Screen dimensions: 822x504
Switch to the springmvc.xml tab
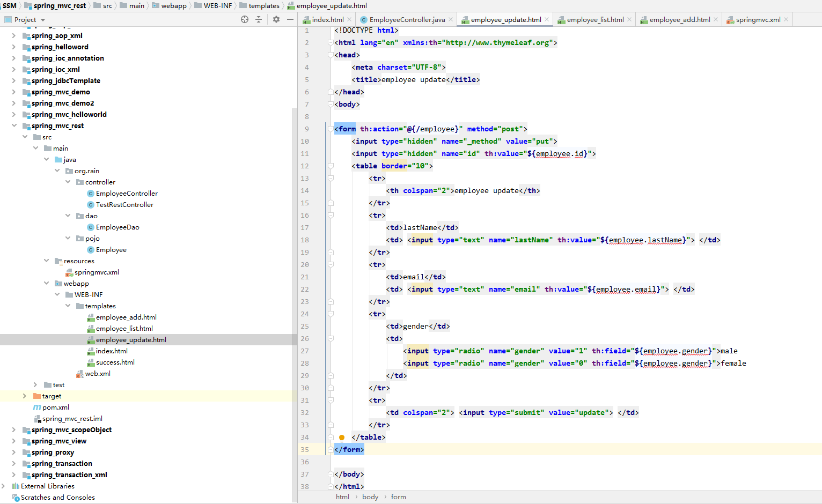[758, 19]
